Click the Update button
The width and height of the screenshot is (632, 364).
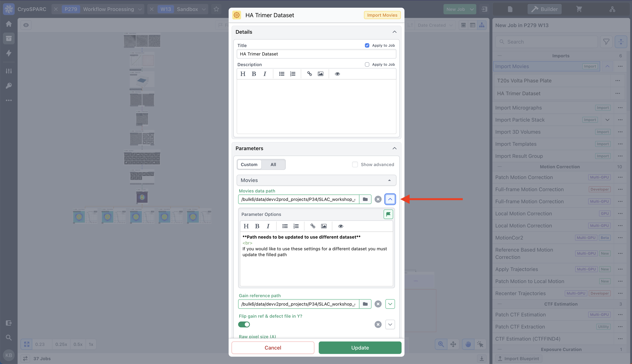pyautogui.click(x=360, y=348)
